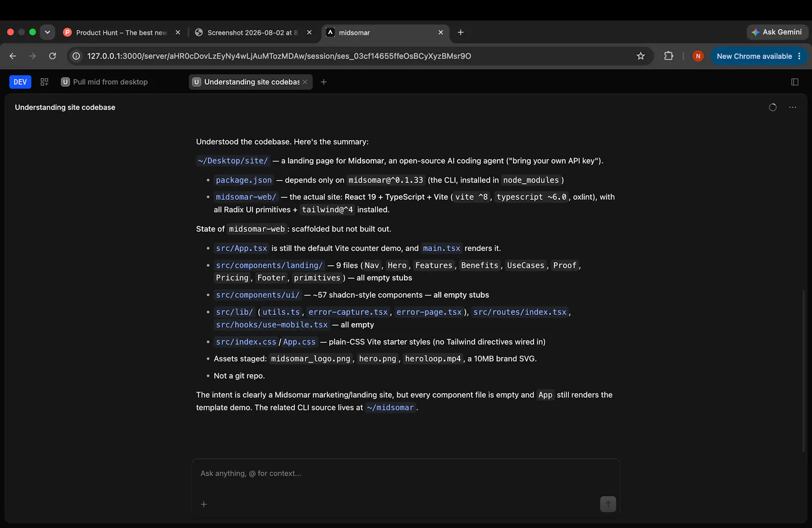Open the src/hooks/use-mobile.tsx file link

click(x=272, y=325)
